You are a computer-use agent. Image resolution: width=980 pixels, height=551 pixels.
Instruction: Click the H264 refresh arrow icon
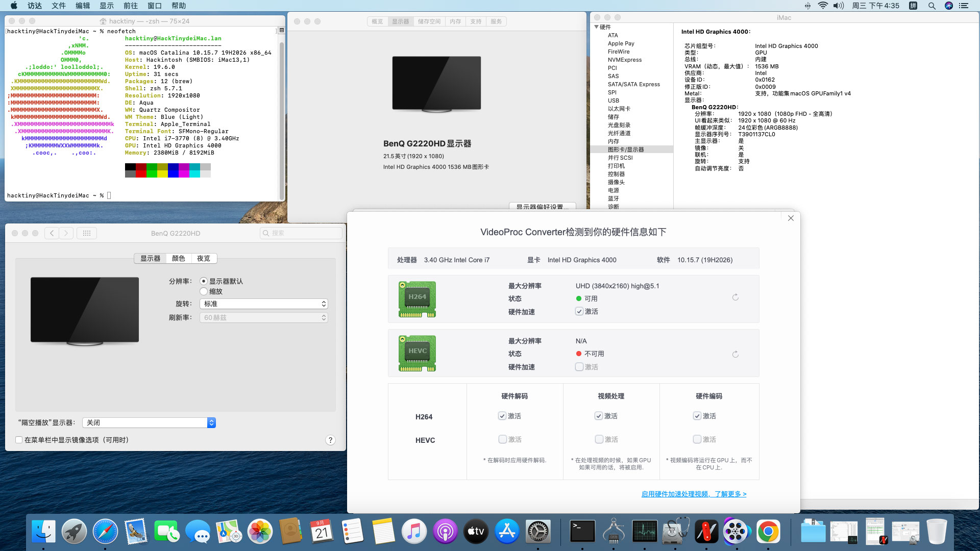[735, 297]
